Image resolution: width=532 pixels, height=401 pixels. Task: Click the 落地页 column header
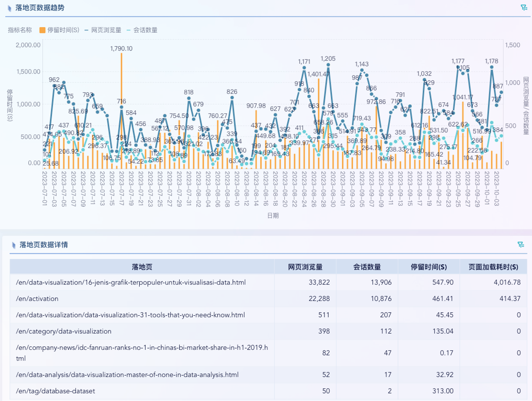coord(142,267)
